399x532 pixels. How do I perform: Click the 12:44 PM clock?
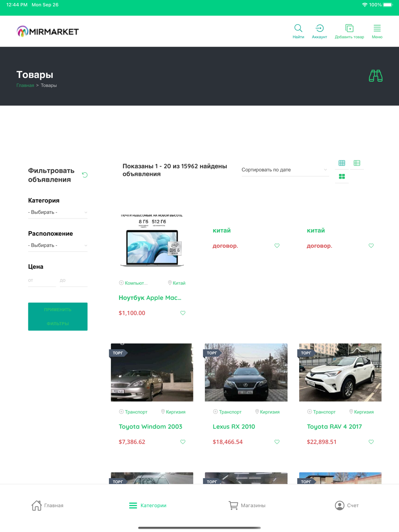17,5
